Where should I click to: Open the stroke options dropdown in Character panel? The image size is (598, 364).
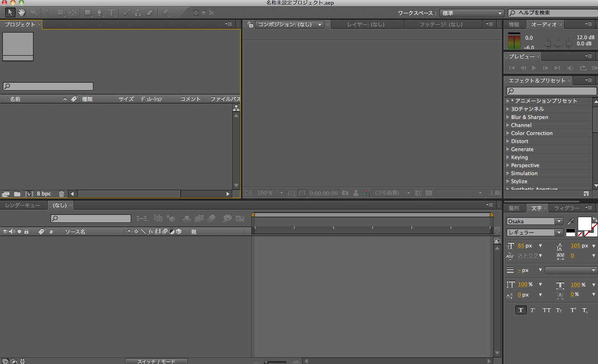pyautogui.click(x=571, y=271)
